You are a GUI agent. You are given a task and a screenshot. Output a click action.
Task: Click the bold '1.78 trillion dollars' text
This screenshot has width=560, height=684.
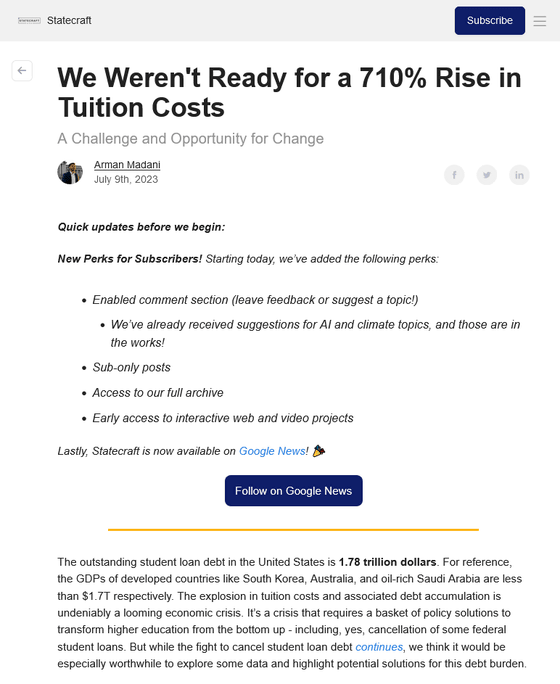coord(387,562)
